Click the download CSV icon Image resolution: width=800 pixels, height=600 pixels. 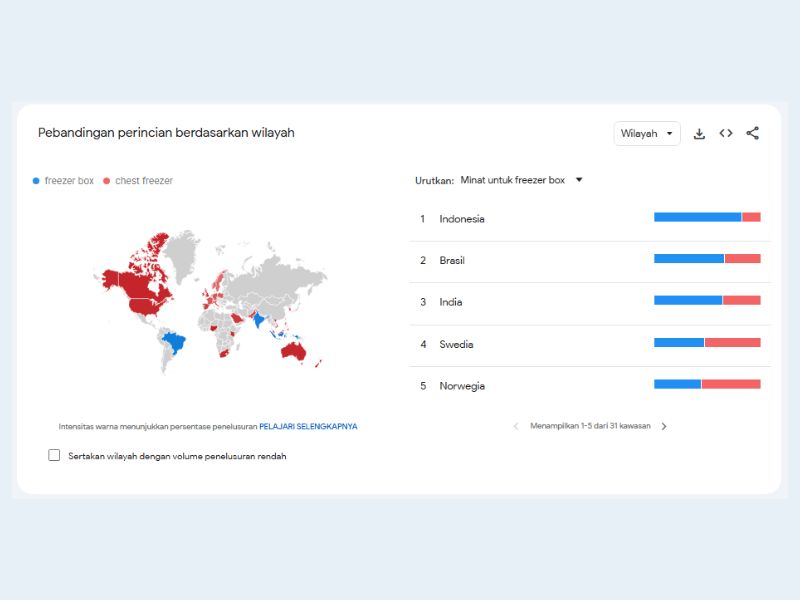point(699,134)
